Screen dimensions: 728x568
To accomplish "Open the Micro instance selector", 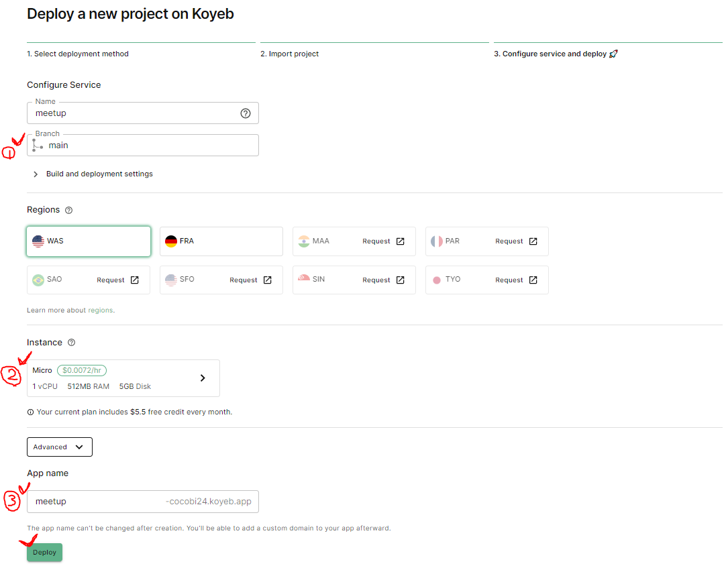I will tap(123, 378).
